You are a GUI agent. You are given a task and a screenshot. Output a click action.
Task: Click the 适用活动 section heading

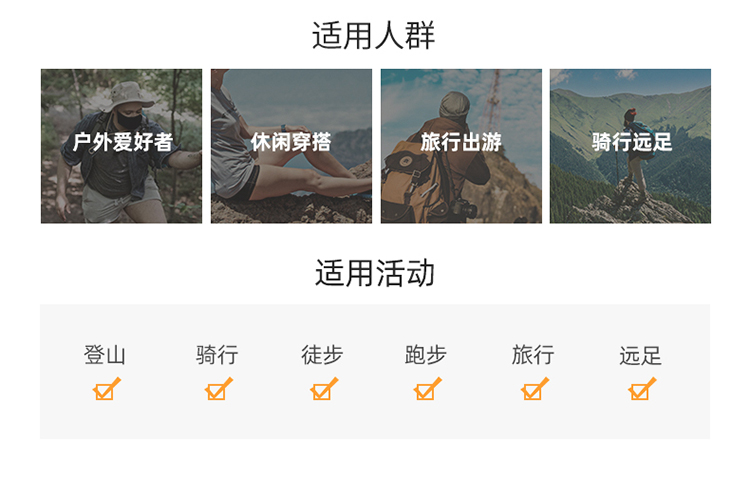click(375, 273)
